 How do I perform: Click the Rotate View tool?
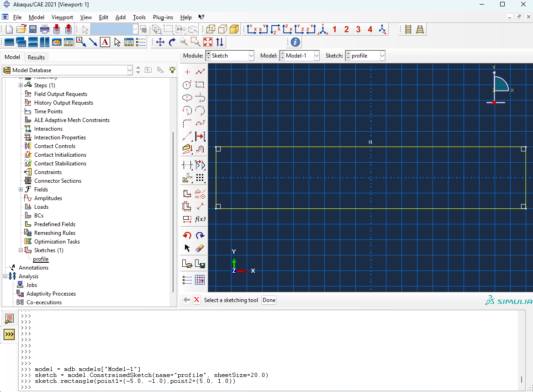(172, 42)
